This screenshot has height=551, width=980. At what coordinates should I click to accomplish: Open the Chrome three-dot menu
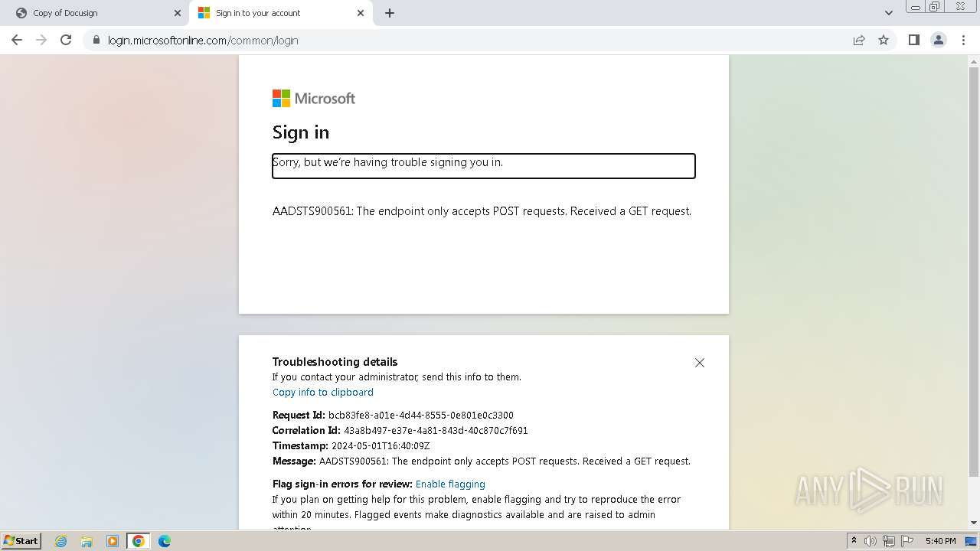(x=964, y=40)
